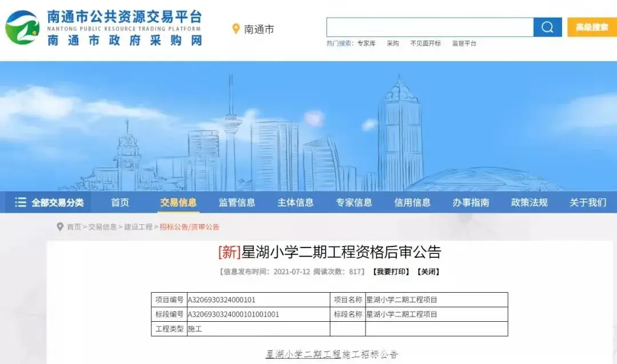This screenshot has width=617, height=364.
Task: Open 高级搜索 advanced search
Action: coord(592,27)
